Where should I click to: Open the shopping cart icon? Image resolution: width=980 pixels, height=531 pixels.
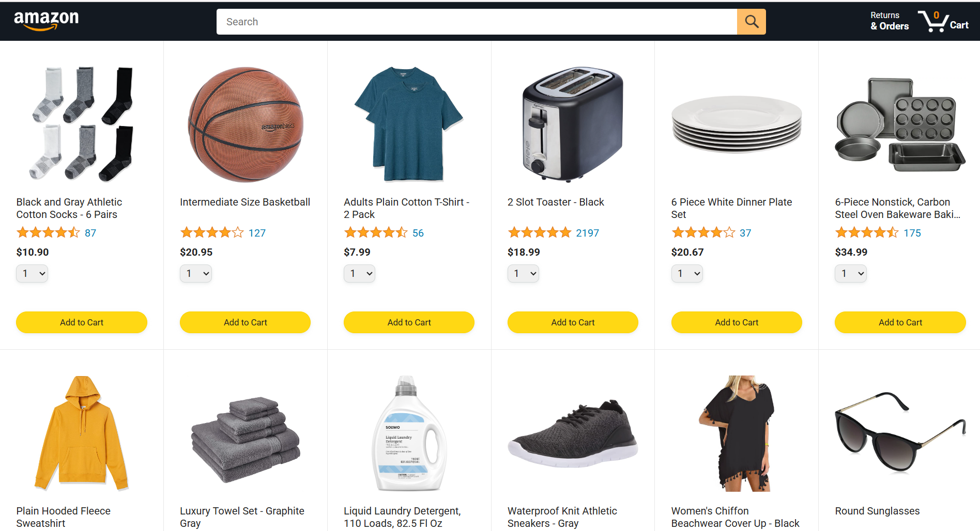(x=943, y=22)
